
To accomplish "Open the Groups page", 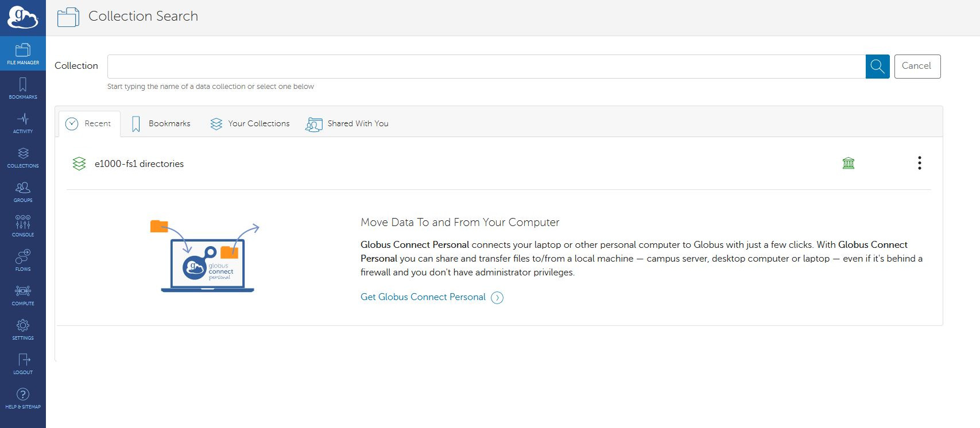I will tap(23, 192).
